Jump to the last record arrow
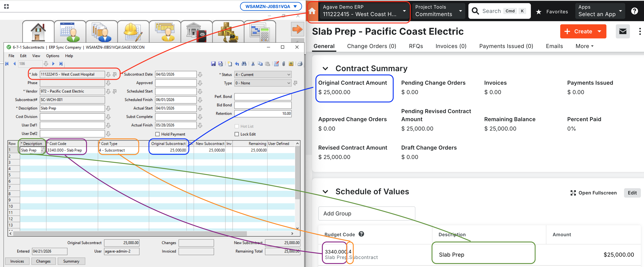The image size is (644, 267). [61, 64]
